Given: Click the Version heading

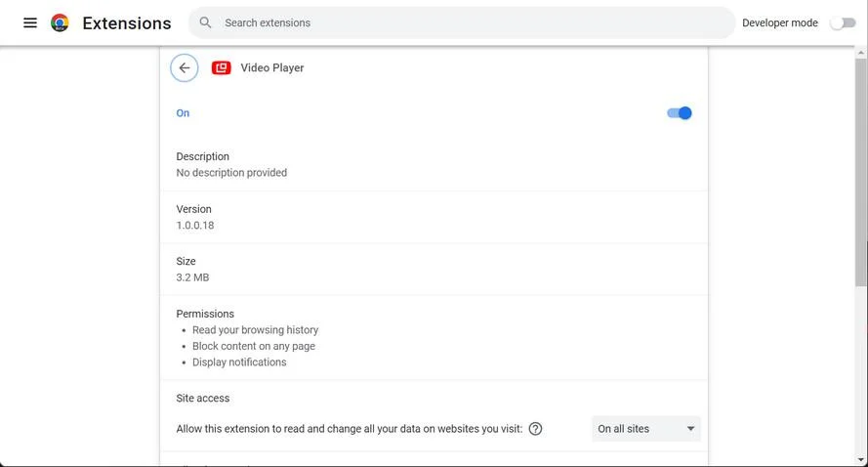Looking at the screenshot, I should (193, 209).
